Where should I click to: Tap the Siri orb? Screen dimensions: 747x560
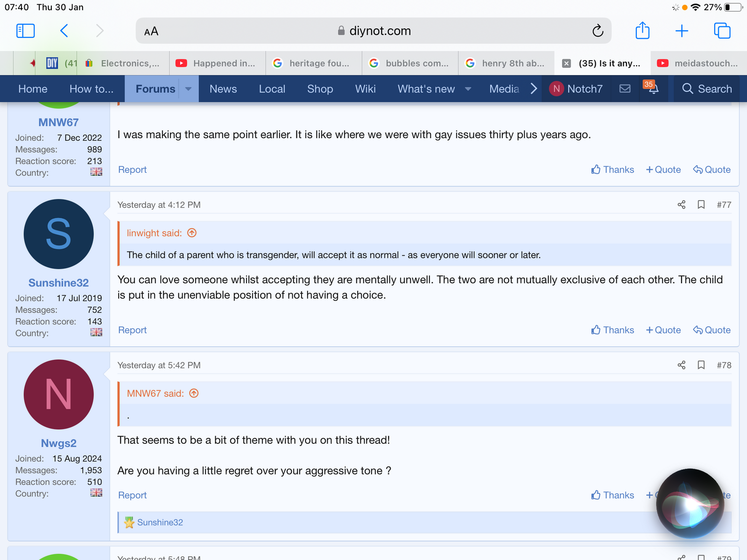point(690,503)
